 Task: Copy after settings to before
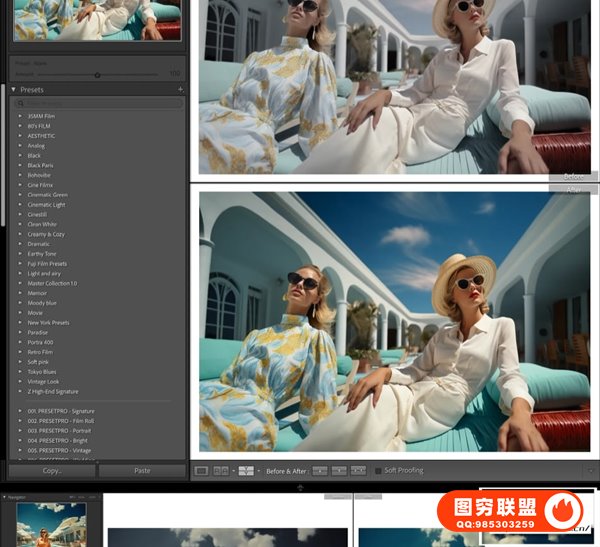[339, 470]
